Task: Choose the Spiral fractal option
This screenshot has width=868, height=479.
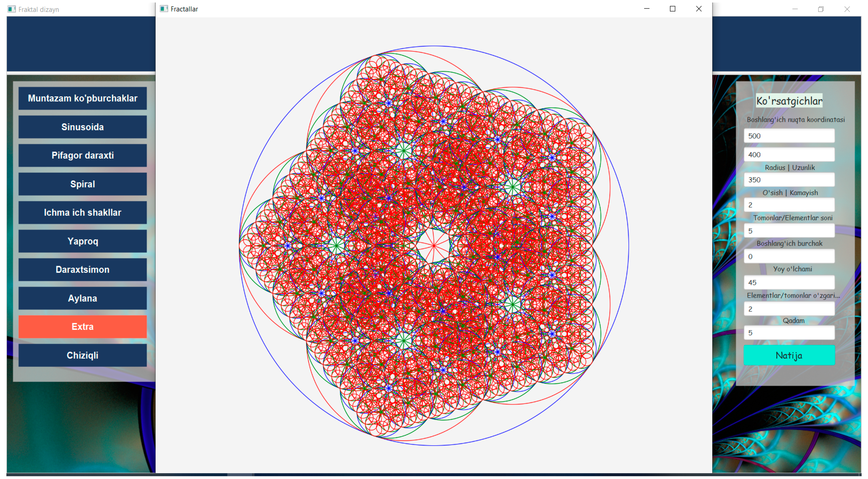Action: point(82,184)
